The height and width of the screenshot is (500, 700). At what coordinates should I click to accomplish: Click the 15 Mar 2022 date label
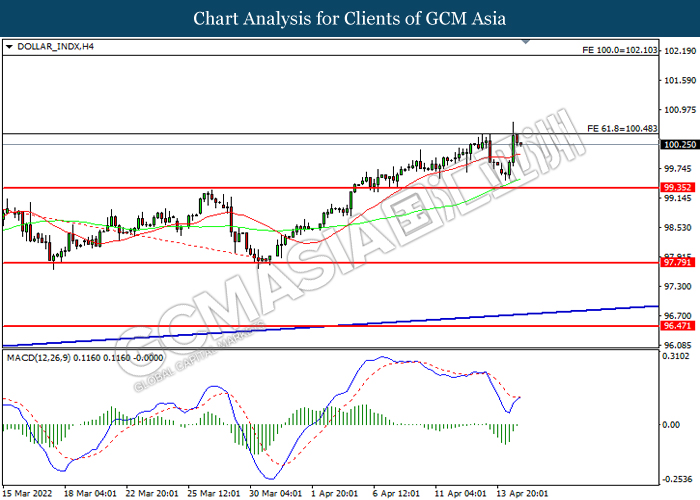(29, 492)
